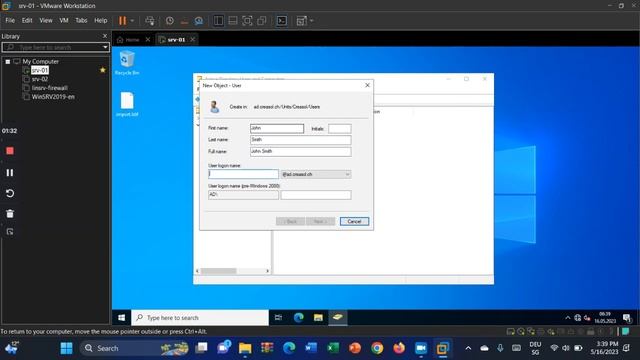The height and width of the screenshot is (360, 640).
Task: Send Ctrl+Alt+Del to the virtual machine
Action: (150, 20)
